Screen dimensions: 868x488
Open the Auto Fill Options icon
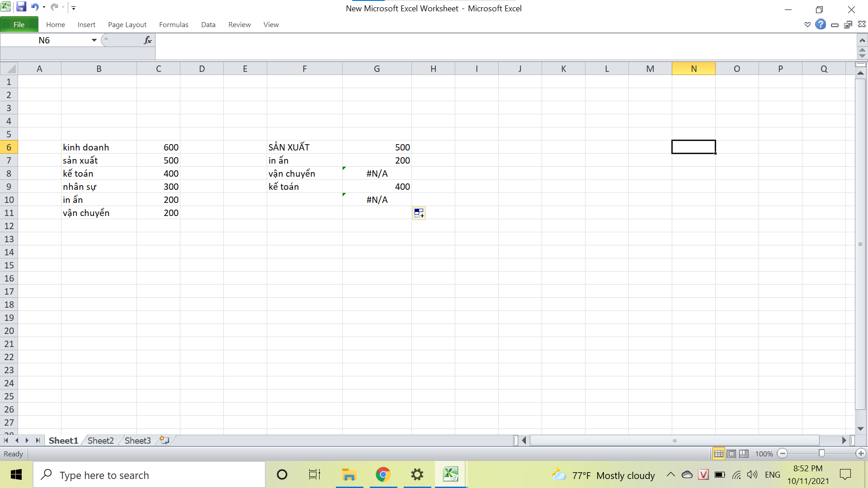pos(419,213)
